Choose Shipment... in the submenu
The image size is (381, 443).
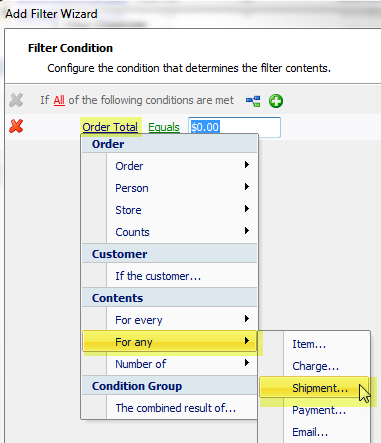click(314, 388)
